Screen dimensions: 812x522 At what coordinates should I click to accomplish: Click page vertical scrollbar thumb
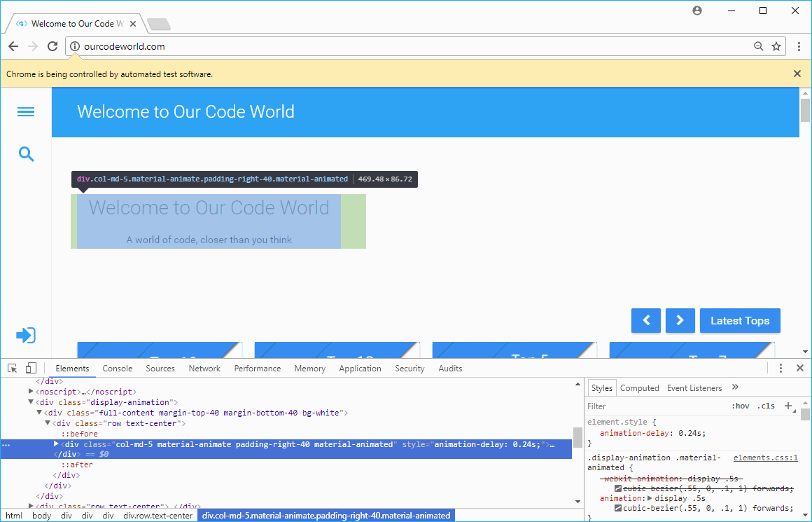tap(805, 110)
